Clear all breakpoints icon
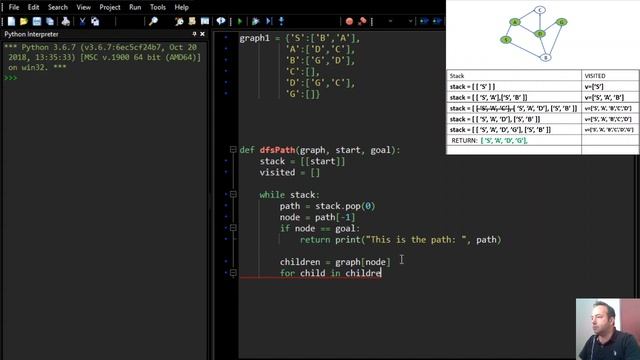640x360 pixels. [x=362, y=21]
